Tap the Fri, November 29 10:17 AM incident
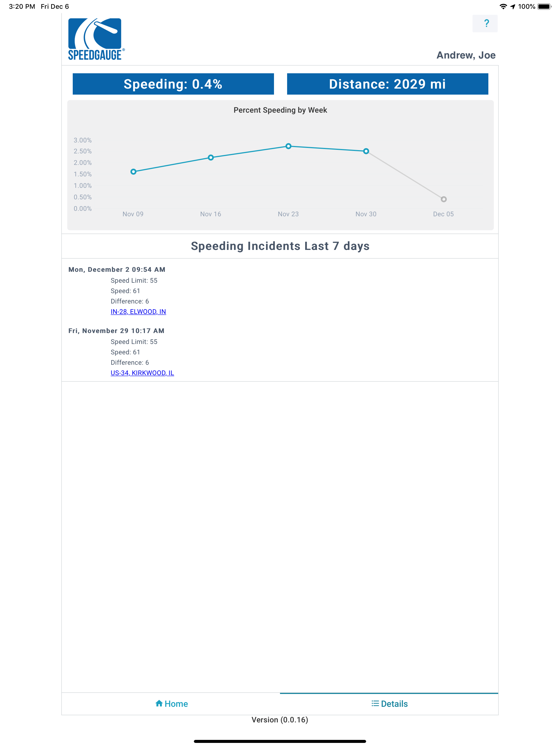Image resolution: width=560 pixels, height=747 pixels. [116, 331]
